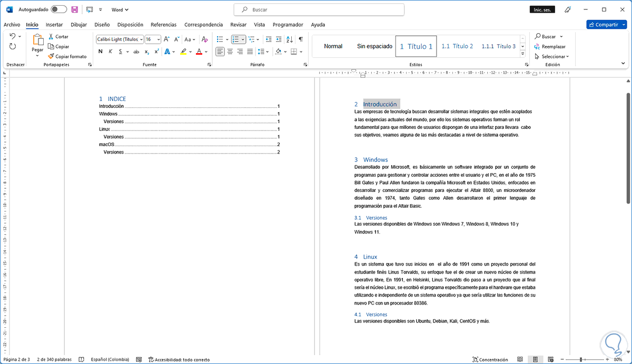Click Cortar scissors button
This screenshot has width=632, height=364.
[x=58, y=37]
